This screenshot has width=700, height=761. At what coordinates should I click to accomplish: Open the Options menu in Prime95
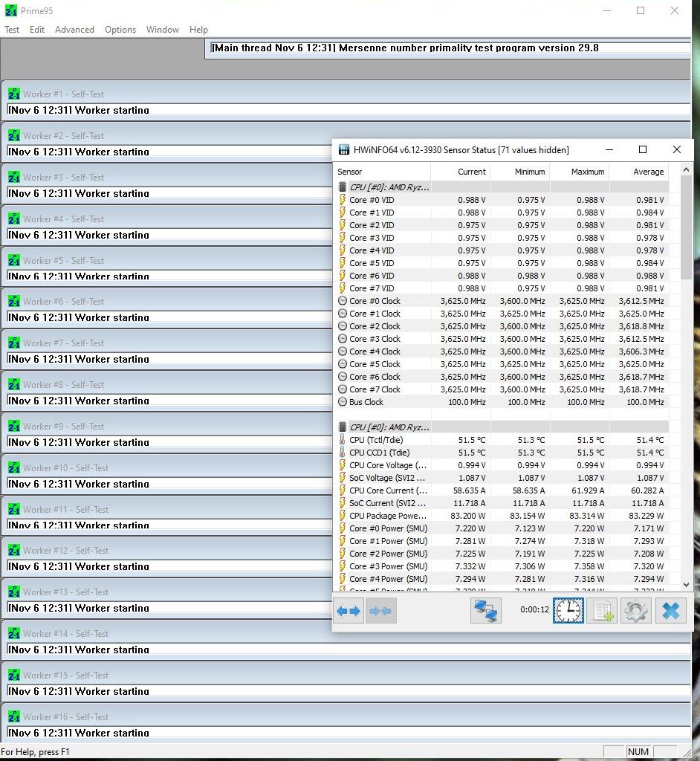click(120, 30)
